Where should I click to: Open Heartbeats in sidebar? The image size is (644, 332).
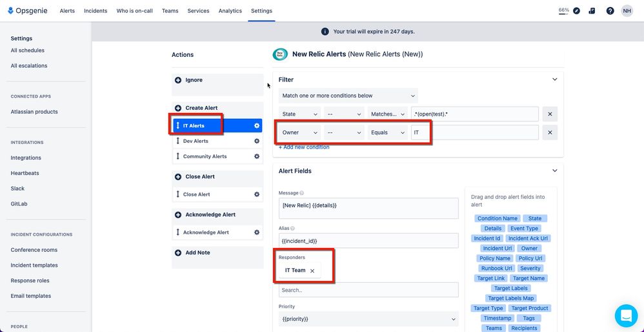click(x=25, y=173)
